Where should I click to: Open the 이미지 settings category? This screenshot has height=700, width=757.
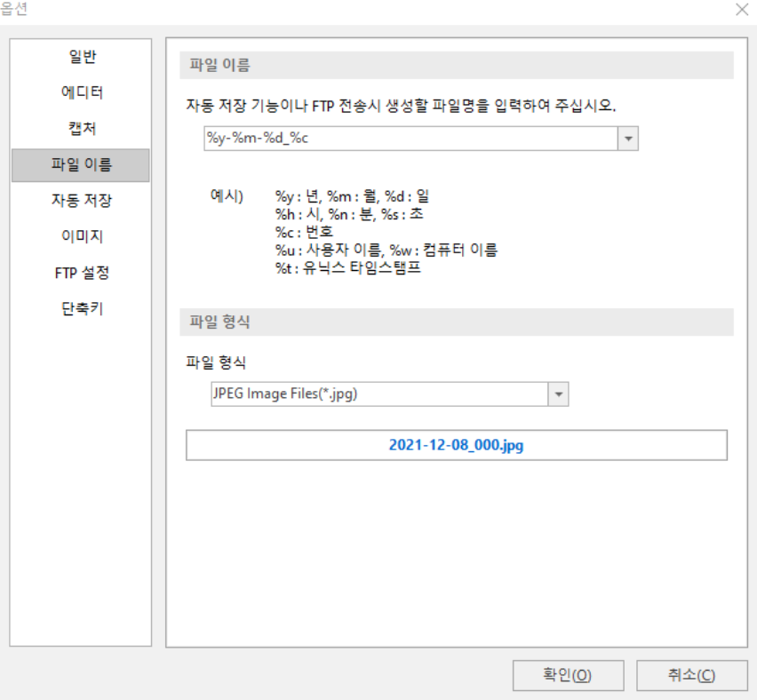81,236
